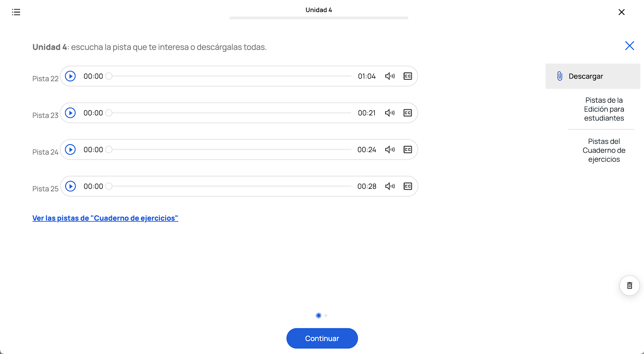Select Pistas de la Edición para estudiantes
Viewport: 644px width, 354px height.
[604, 109]
